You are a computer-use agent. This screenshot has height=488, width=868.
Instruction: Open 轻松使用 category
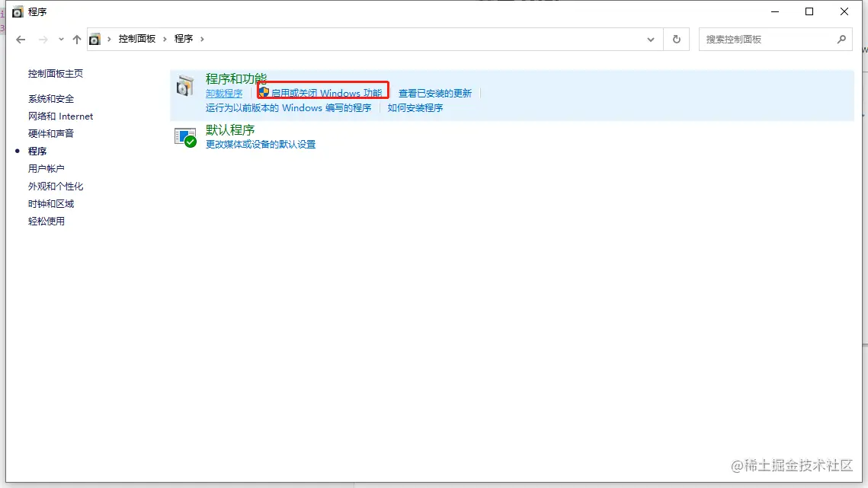(46, 222)
